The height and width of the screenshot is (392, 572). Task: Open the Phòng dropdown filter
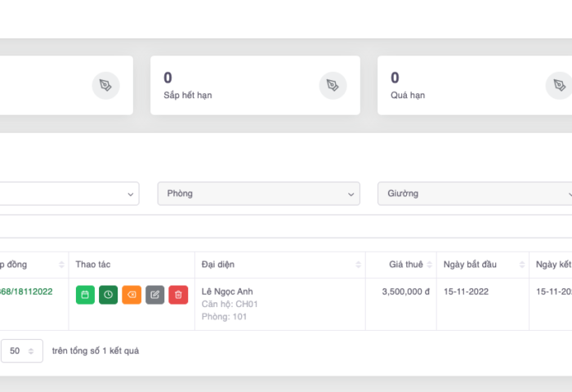(258, 194)
